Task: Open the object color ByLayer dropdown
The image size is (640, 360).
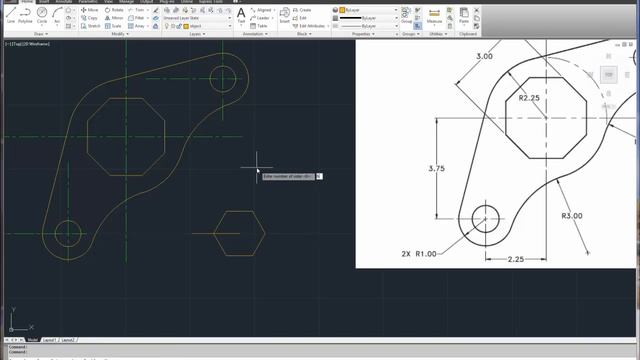Action: (x=368, y=10)
